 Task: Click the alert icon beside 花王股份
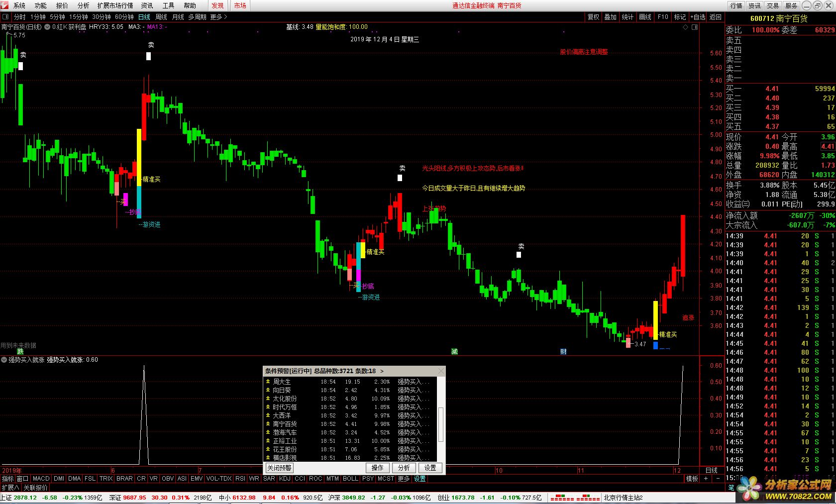click(268, 449)
